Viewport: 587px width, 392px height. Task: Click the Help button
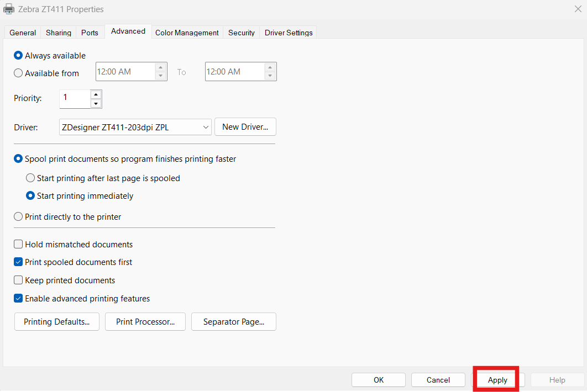(557, 380)
